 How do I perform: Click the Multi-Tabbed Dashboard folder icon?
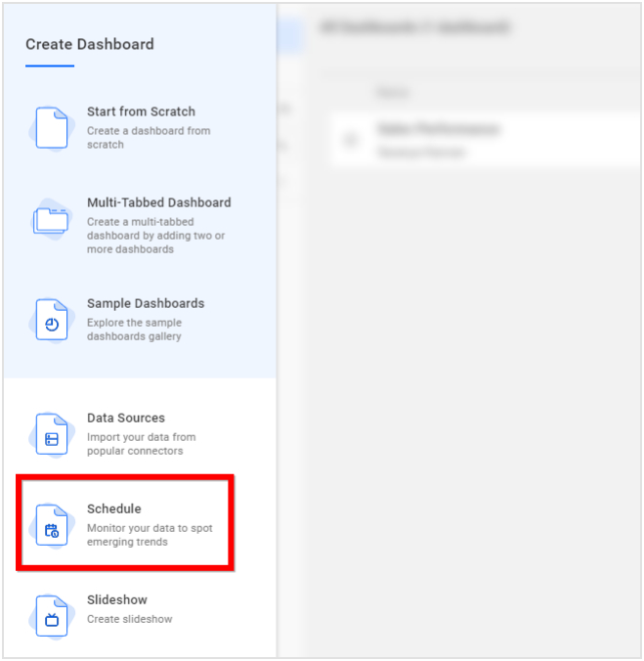[x=51, y=220]
